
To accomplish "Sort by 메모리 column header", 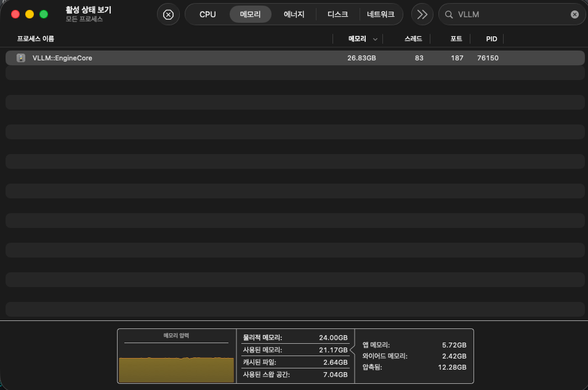I will pyautogui.click(x=357, y=39).
